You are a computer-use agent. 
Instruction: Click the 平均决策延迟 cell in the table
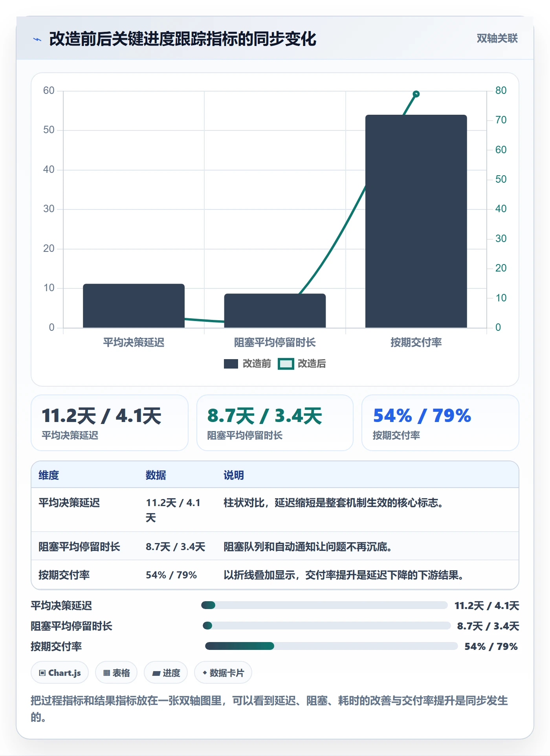69,503
